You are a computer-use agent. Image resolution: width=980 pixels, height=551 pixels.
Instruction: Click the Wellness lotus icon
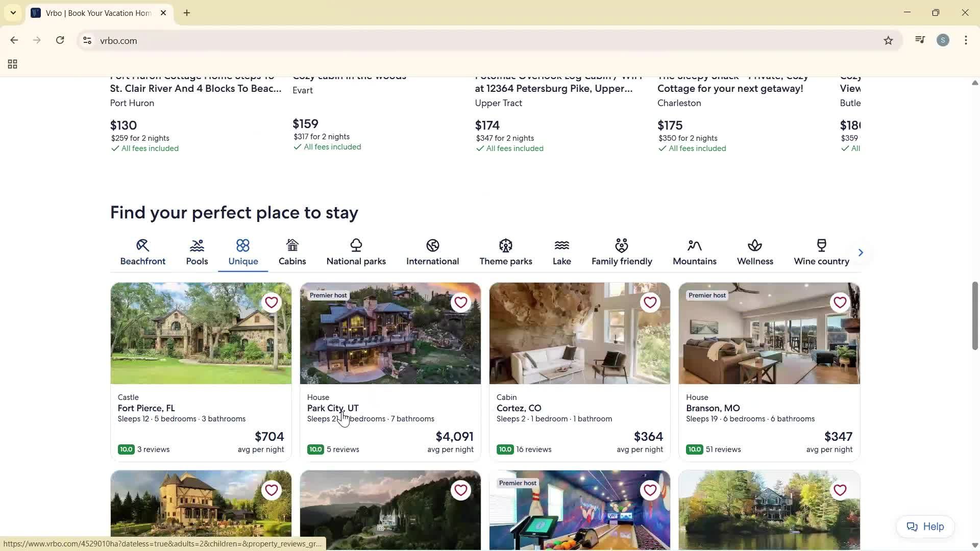click(754, 245)
